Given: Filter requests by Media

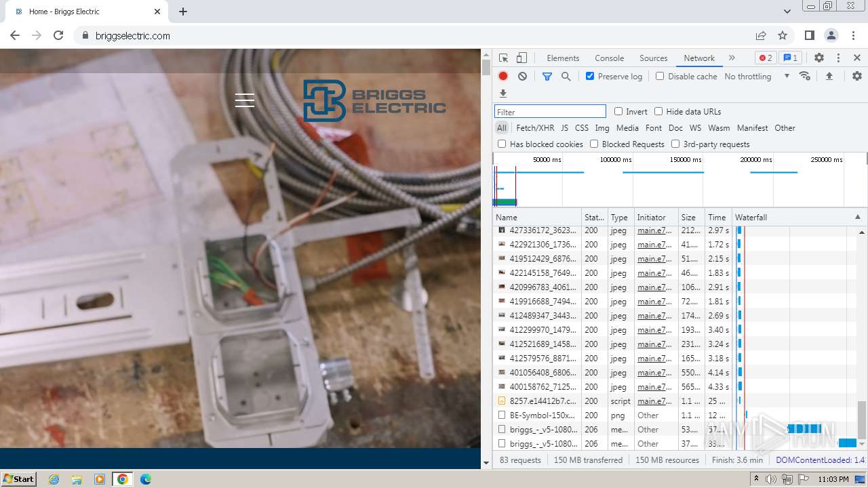Looking at the screenshot, I should pyautogui.click(x=627, y=127).
